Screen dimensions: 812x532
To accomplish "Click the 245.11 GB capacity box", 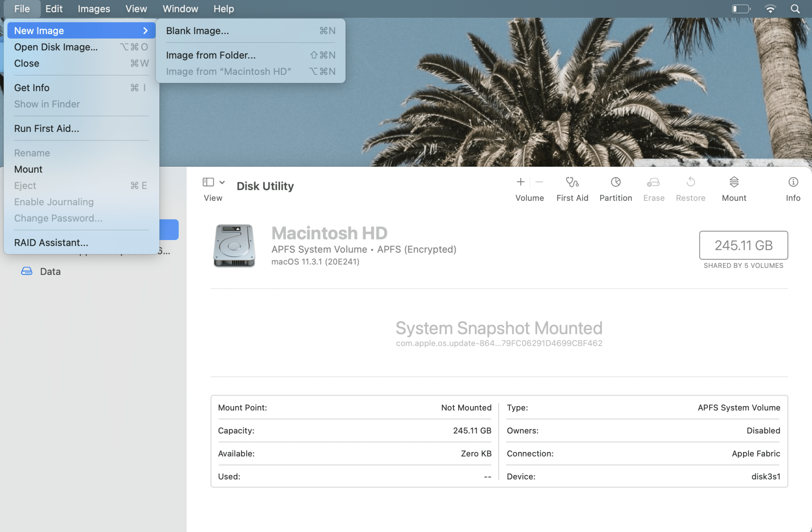I will (x=743, y=245).
